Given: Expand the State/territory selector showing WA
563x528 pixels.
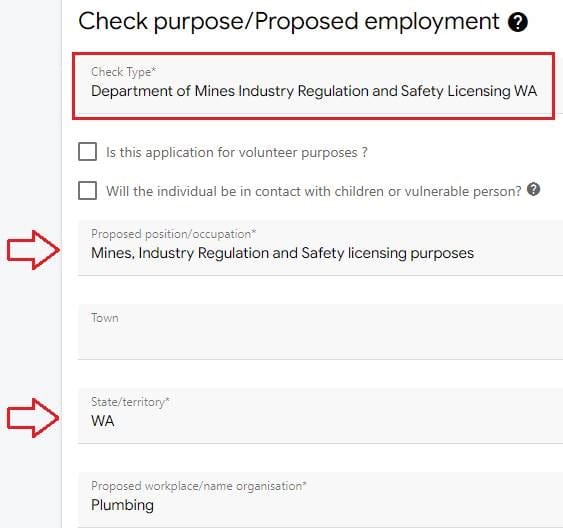Looking at the screenshot, I should tap(321, 416).
